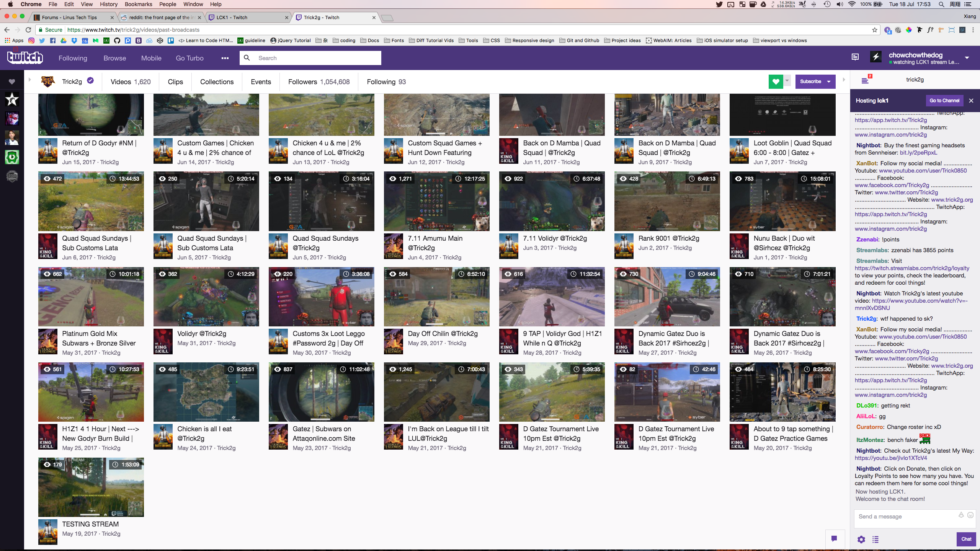Switch to the Collections tab
This screenshot has width=980, height=551.
coord(217,82)
